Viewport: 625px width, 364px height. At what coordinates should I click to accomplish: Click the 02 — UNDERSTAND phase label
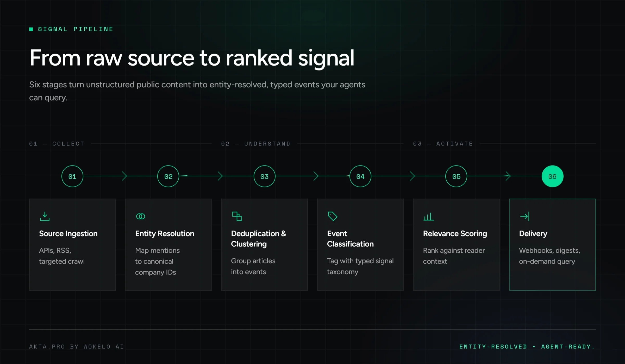pos(256,144)
